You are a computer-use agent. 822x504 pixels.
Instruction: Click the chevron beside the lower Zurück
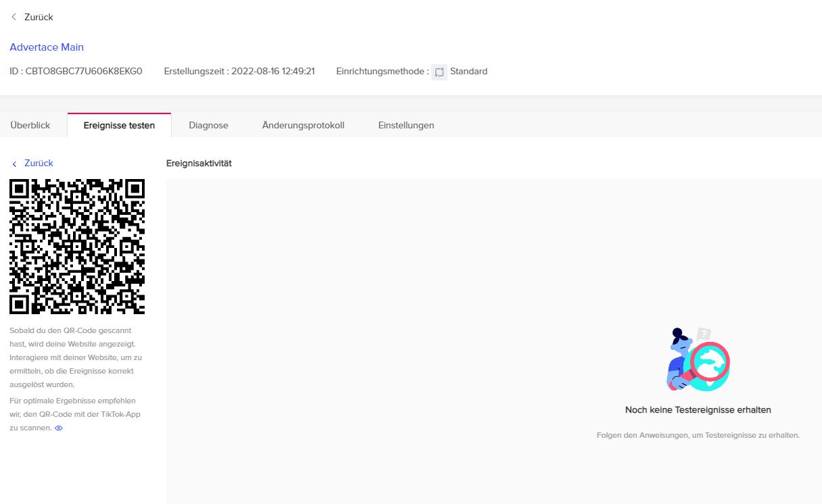coord(14,163)
